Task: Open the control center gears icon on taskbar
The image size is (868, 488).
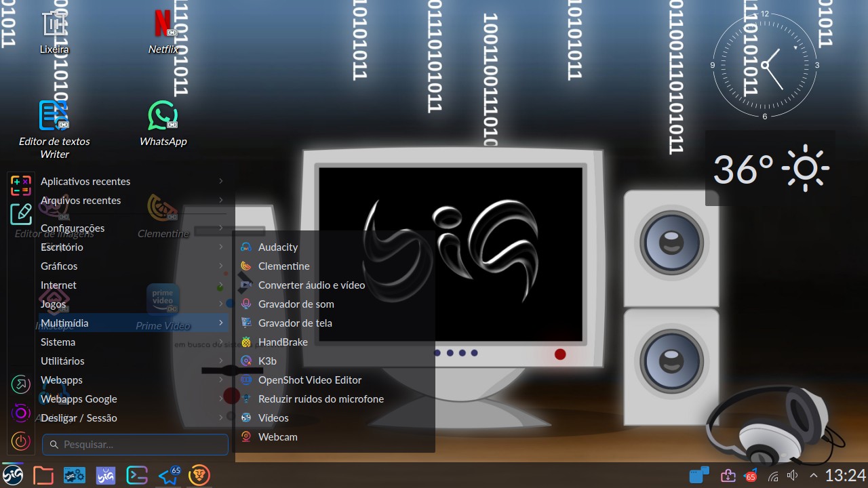Action: pyautogui.click(x=75, y=475)
